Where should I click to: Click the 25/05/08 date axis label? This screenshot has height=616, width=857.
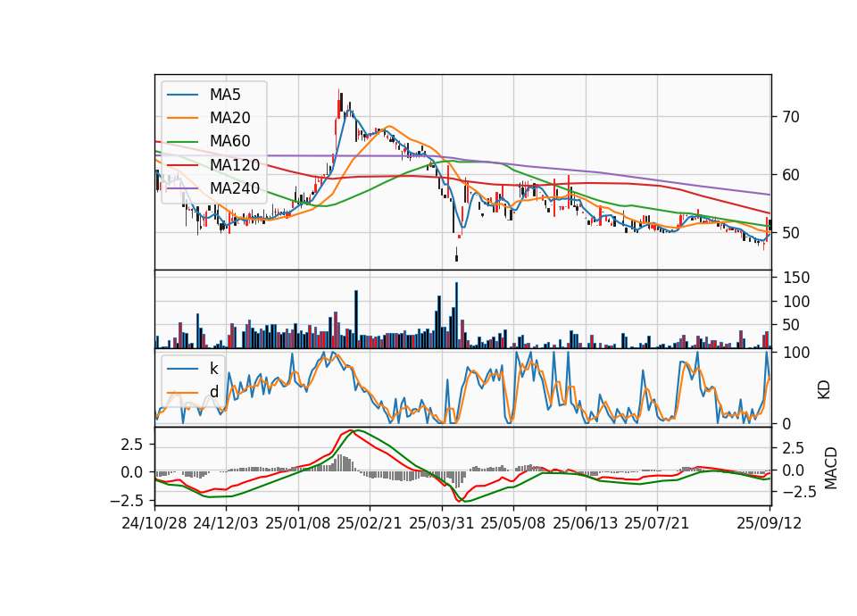(513, 523)
